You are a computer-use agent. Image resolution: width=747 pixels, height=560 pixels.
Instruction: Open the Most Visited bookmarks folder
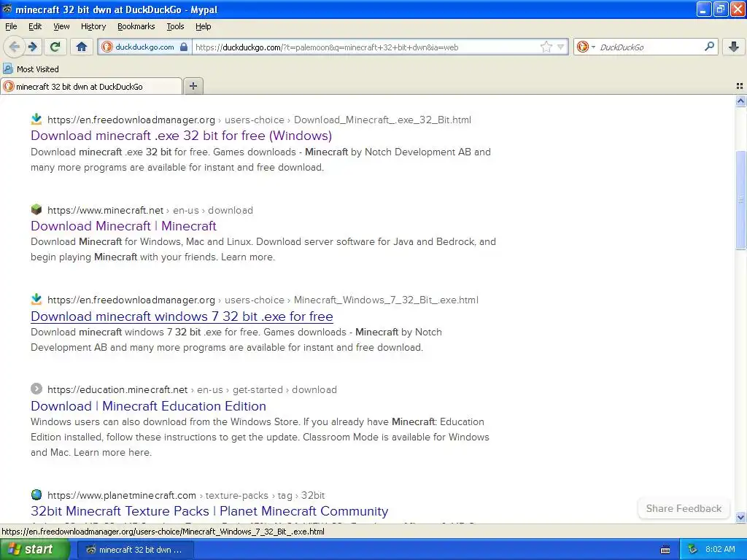(31, 69)
